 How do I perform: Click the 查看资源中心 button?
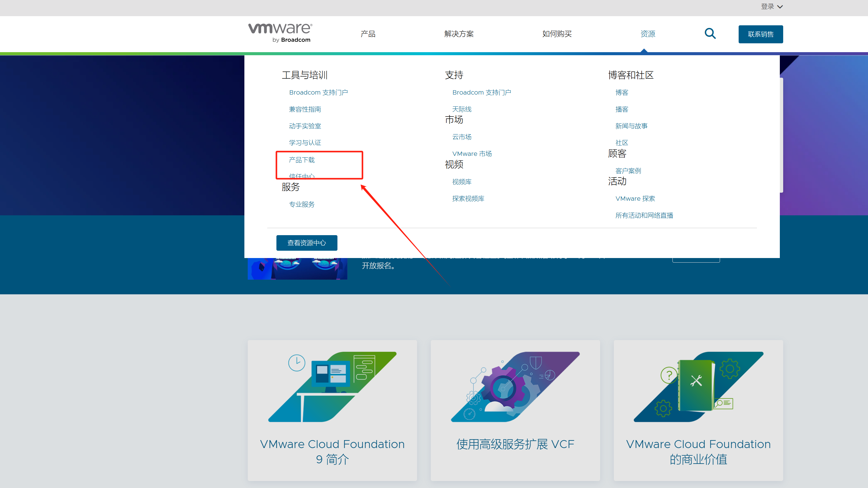pyautogui.click(x=307, y=243)
